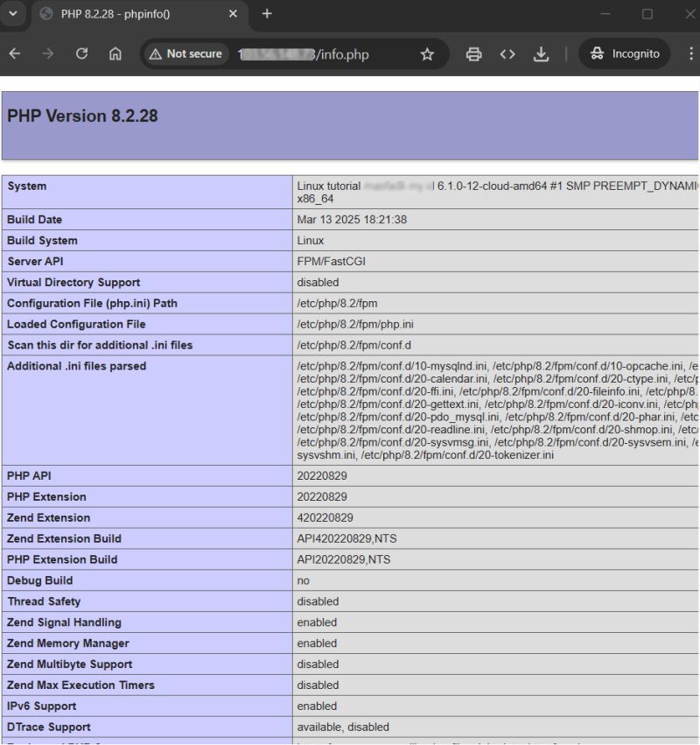Close the phpinfo tab
Viewport: 700px width, 745px height.
click(231, 14)
